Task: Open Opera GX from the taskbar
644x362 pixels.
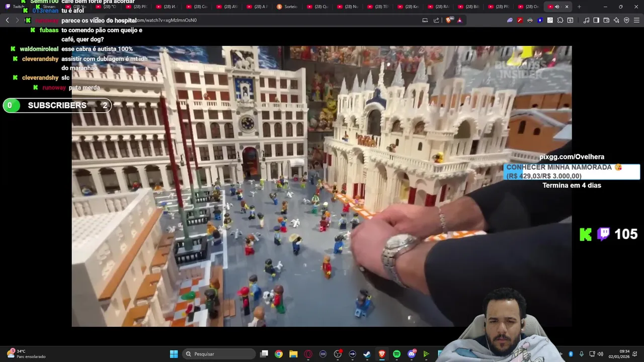Action: coord(308,354)
